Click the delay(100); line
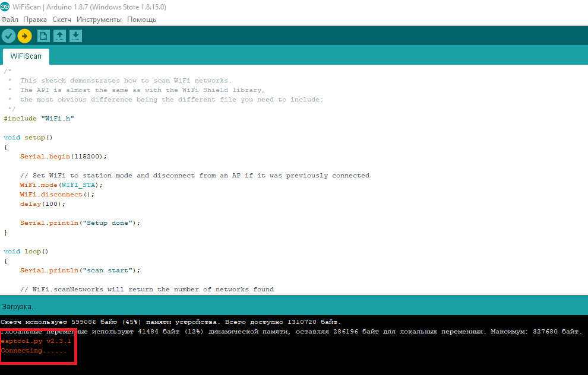This screenshot has width=588, height=375. 43,204
